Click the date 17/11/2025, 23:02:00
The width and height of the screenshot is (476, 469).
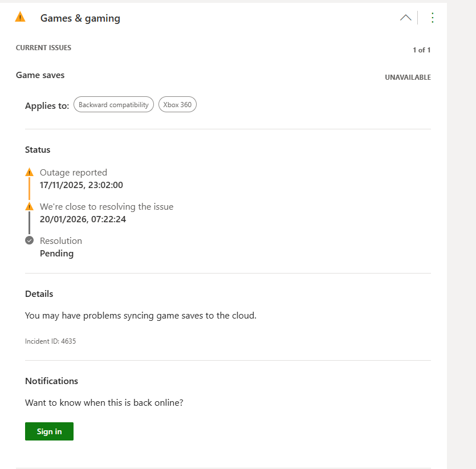[82, 185]
